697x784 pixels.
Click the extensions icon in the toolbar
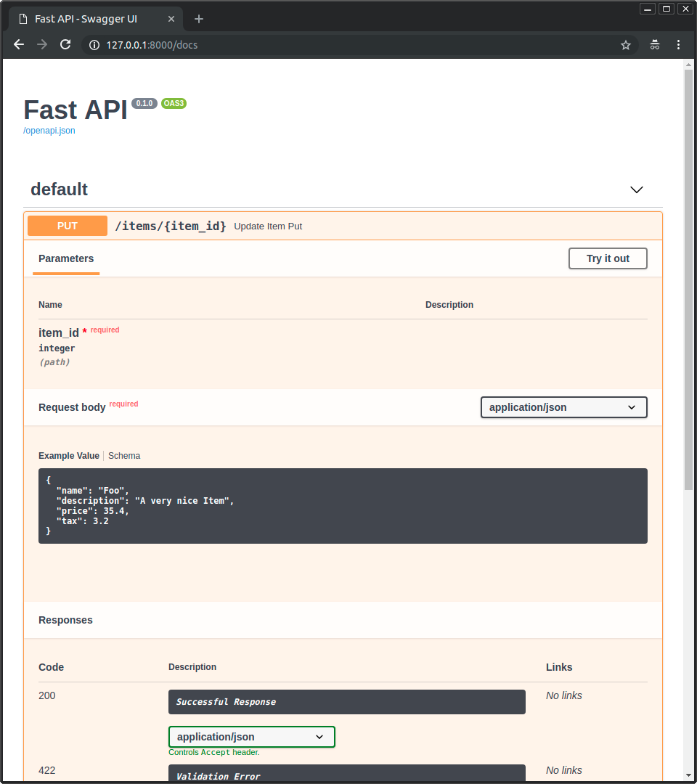[x=654, y=44]
